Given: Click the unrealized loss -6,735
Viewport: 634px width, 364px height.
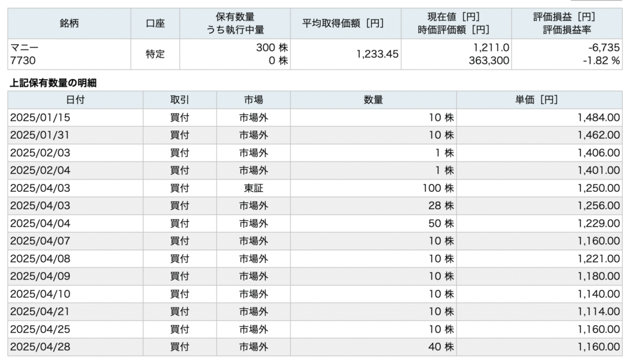Looking at the screenshot, I should (604, 48).
